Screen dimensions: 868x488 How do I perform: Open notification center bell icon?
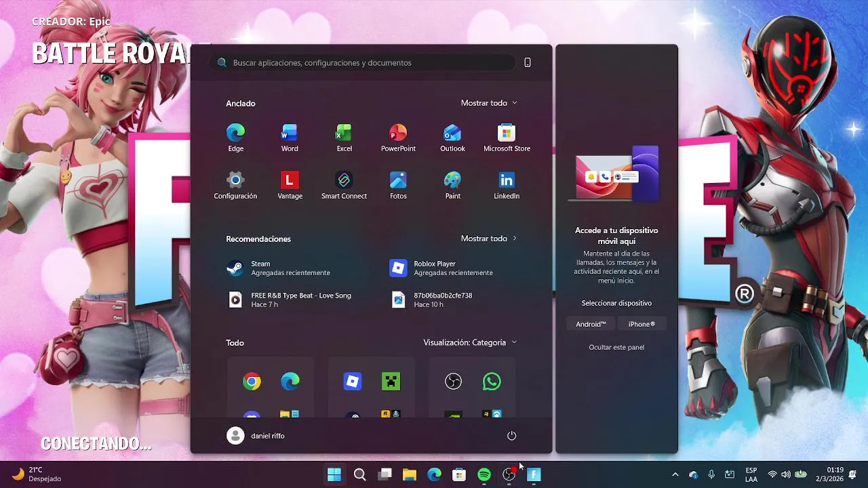coord(852,474)
